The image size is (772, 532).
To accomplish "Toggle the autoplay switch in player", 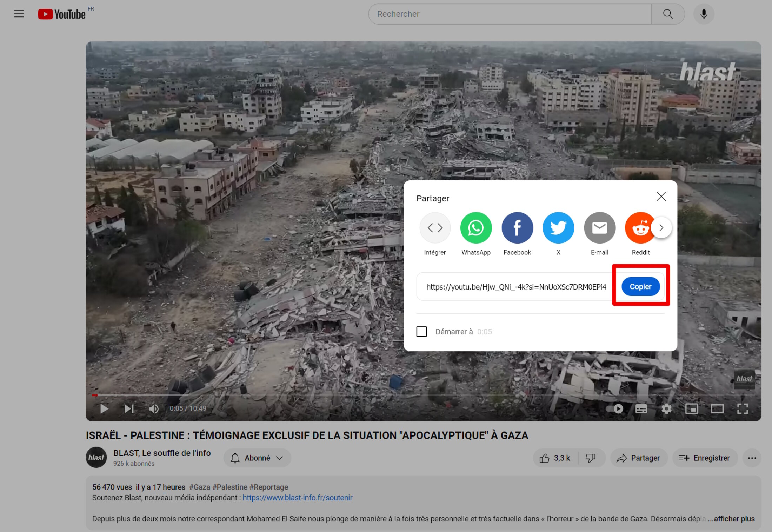I will click(x=614, y=409).
